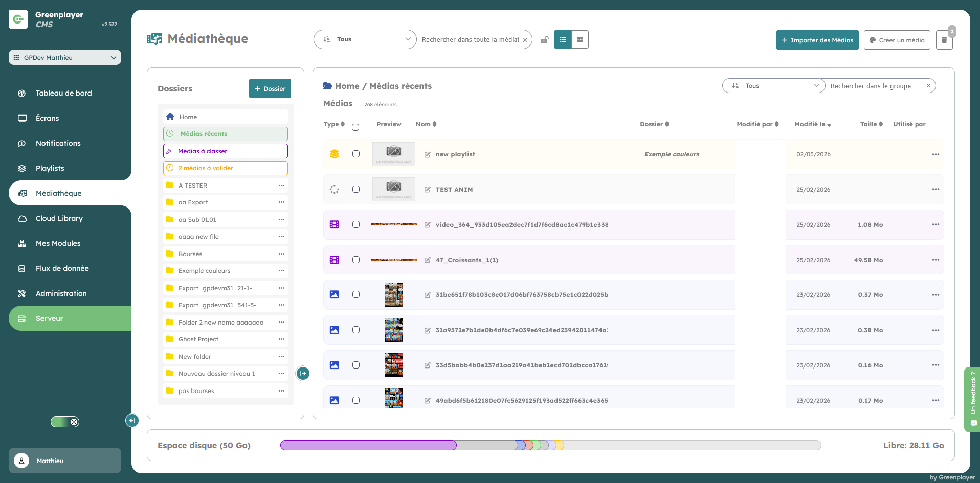The height and width of the screenshot is (483, 980).
Task: Open options menu for new playlist row
Action: coord(936,154)
